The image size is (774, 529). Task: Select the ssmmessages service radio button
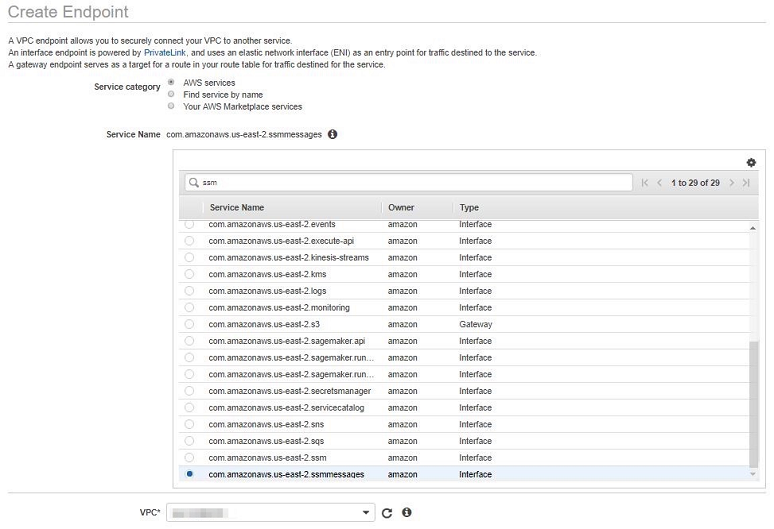coord(189,474)
